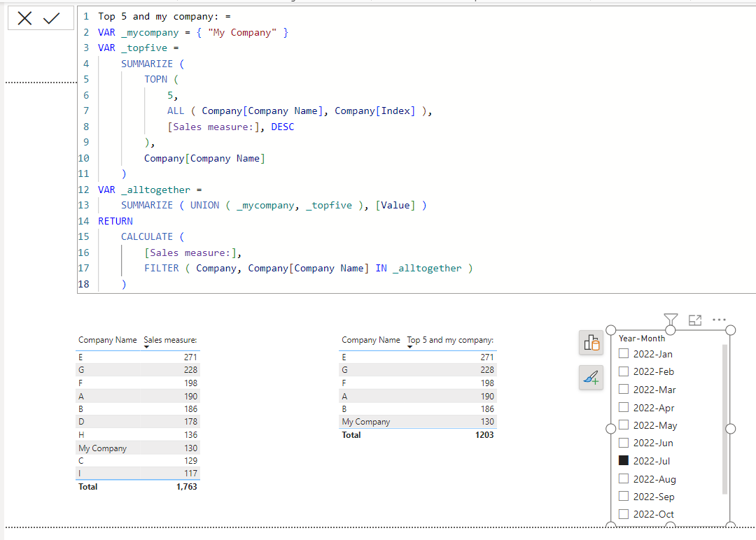Check the 2022-May slicer box

coord(624,425)
